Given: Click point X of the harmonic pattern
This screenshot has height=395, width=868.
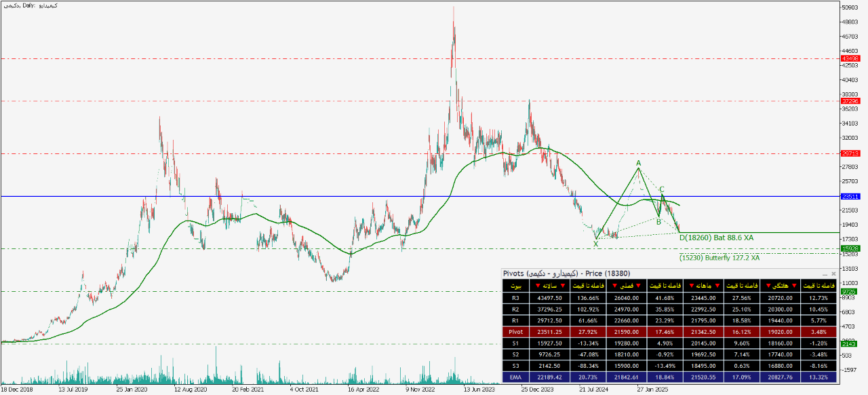Looking at the screenshot, I should (x=595, y=244).
